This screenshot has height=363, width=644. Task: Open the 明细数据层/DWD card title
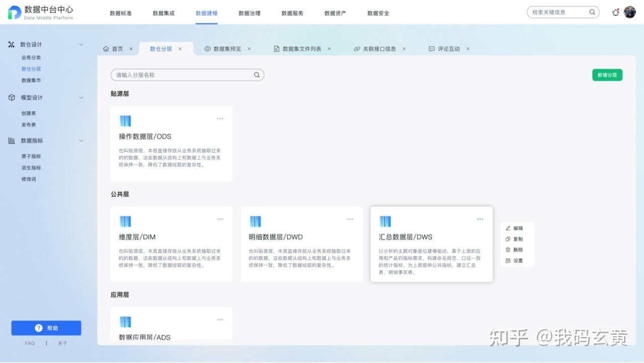click(x=276, y=237)
